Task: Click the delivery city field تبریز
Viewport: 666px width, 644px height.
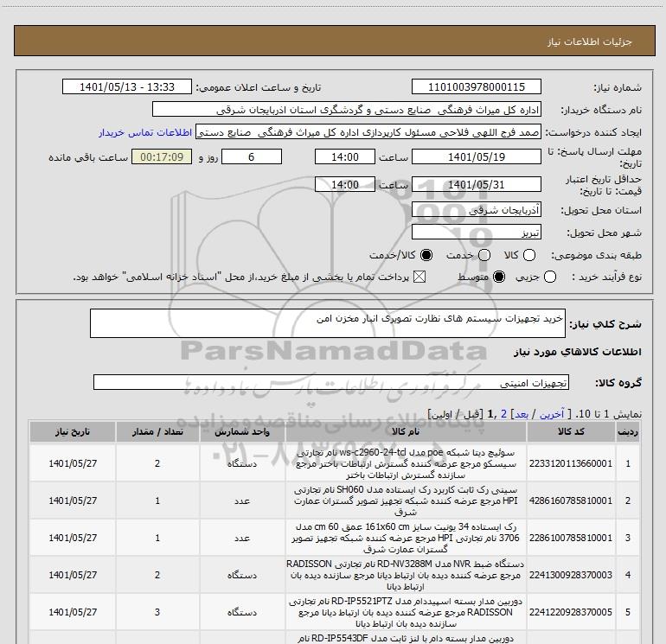Action: pos(476,233)
